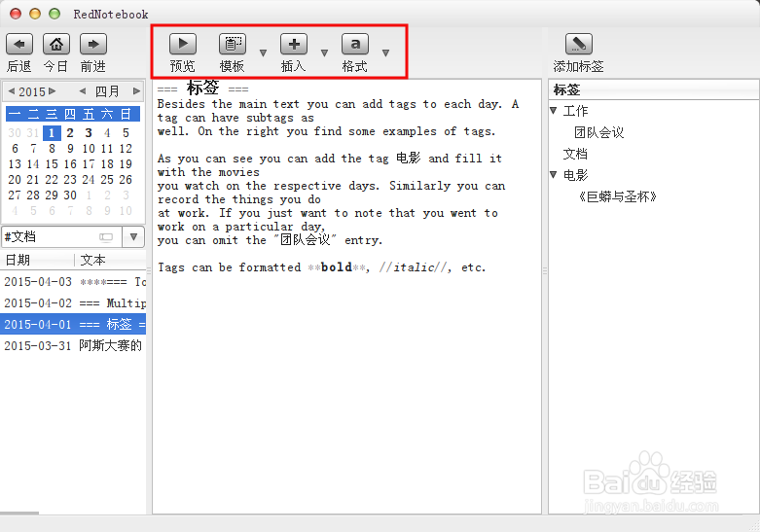Select the 文档 tag in tree
The image size is (760, 532).
[x=575, y=154]
